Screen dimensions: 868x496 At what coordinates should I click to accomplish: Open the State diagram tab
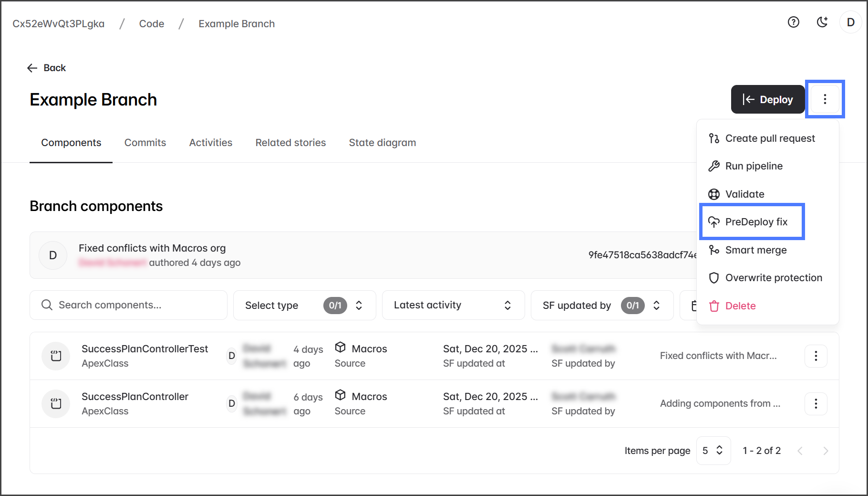[x=382, y=143]
